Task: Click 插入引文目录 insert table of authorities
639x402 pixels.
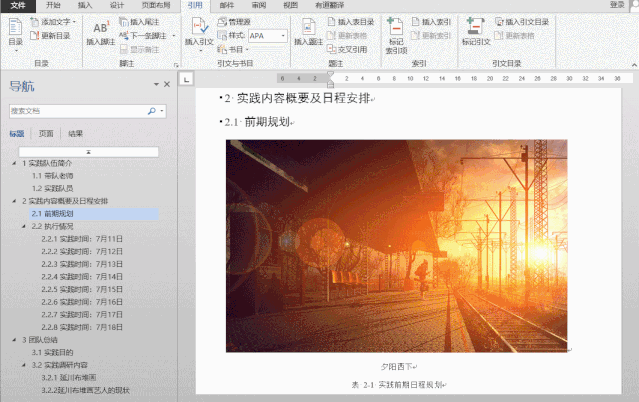Action: click(522, 22)
